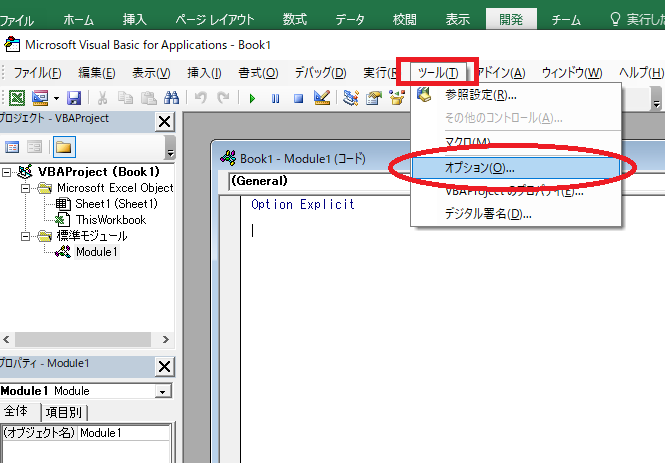This screenshot has width=665, height=463.
Task: Open Object Browser toolbar icon
Action: (x=397, y=98)
